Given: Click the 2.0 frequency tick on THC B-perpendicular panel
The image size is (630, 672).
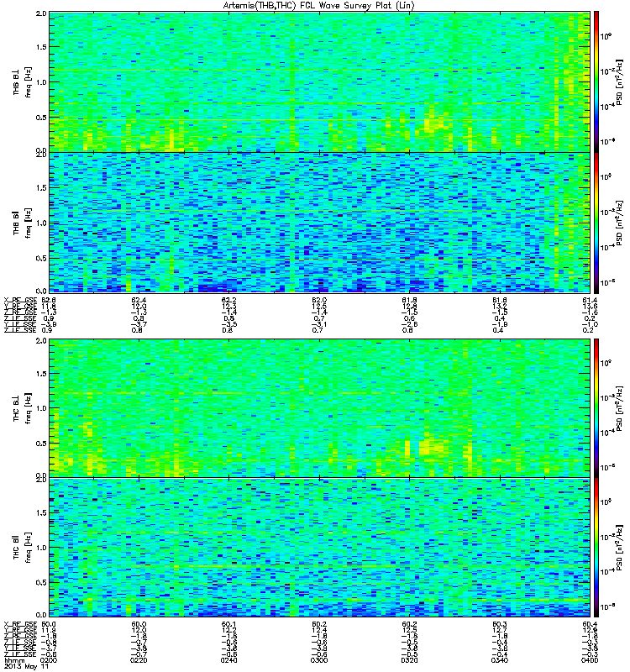Looking at the screenshot, I should pos(41,341).
